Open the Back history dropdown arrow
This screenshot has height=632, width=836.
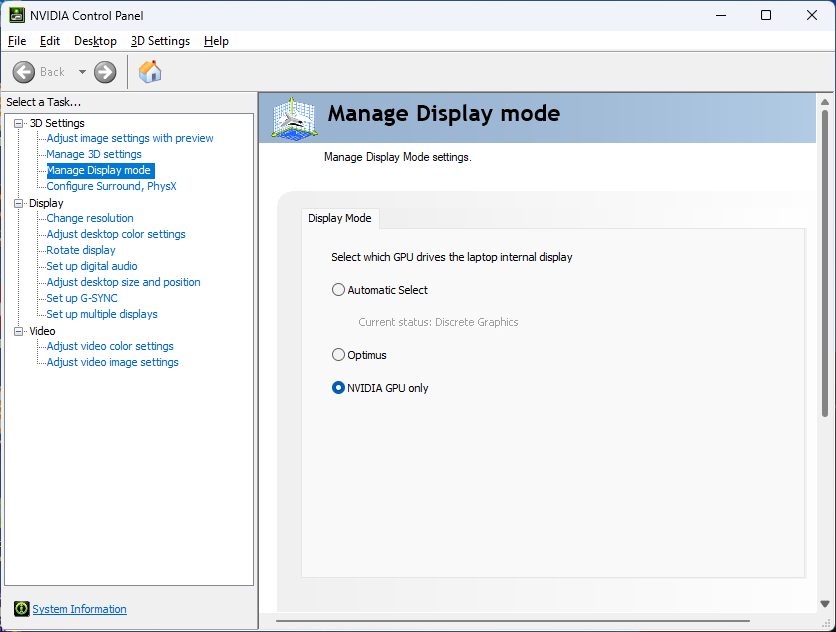pos(82,72)
